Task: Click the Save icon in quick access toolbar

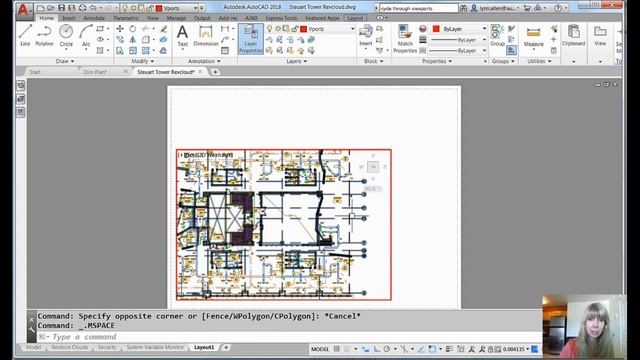Action: [61, 8]
